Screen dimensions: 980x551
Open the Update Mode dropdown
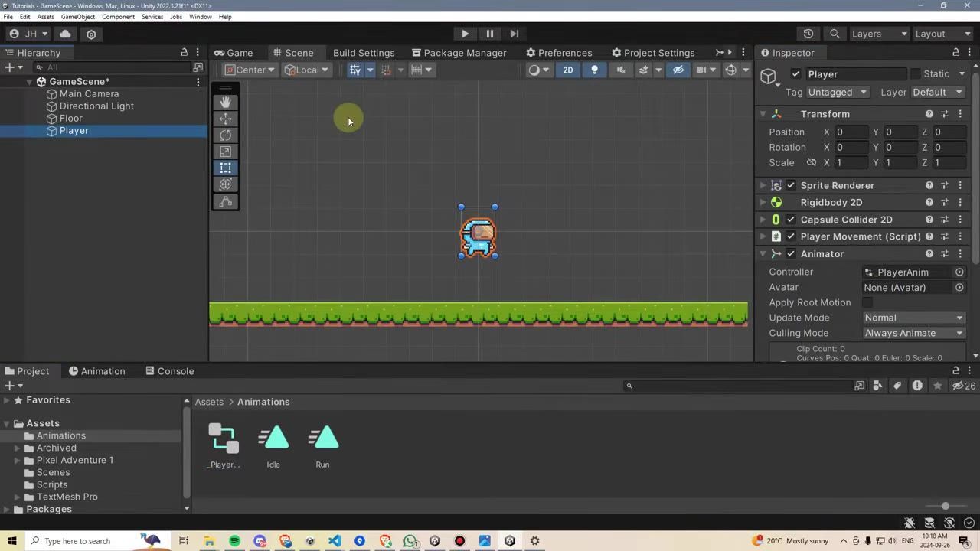pos(913,318)
